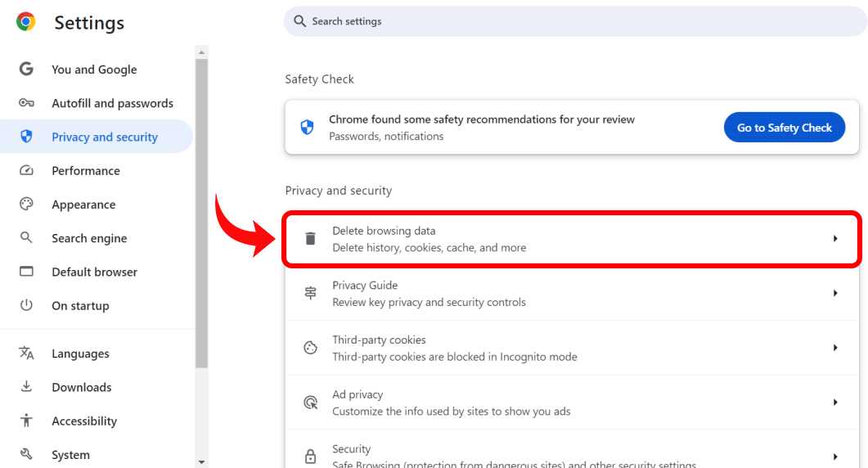The height and width of the screenshot is (468, 868).
Task: Click the padlock Security icon
Action: [x=311, y=457]
